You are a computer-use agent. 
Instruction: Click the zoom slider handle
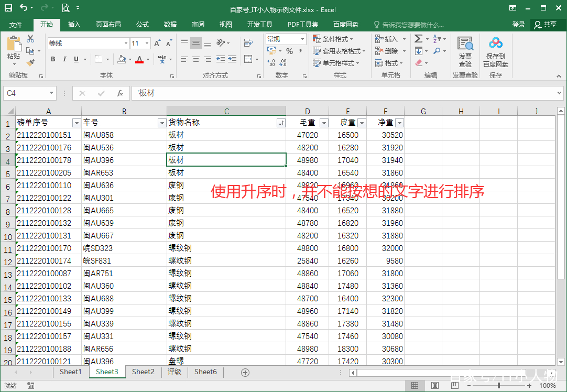[x=499, y=386]
